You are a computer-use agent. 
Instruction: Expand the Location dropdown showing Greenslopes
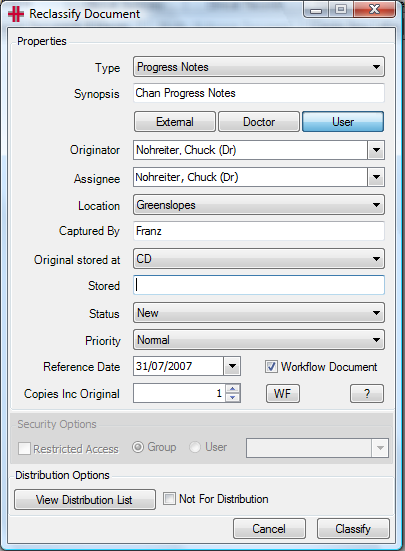tap(259, 205)
